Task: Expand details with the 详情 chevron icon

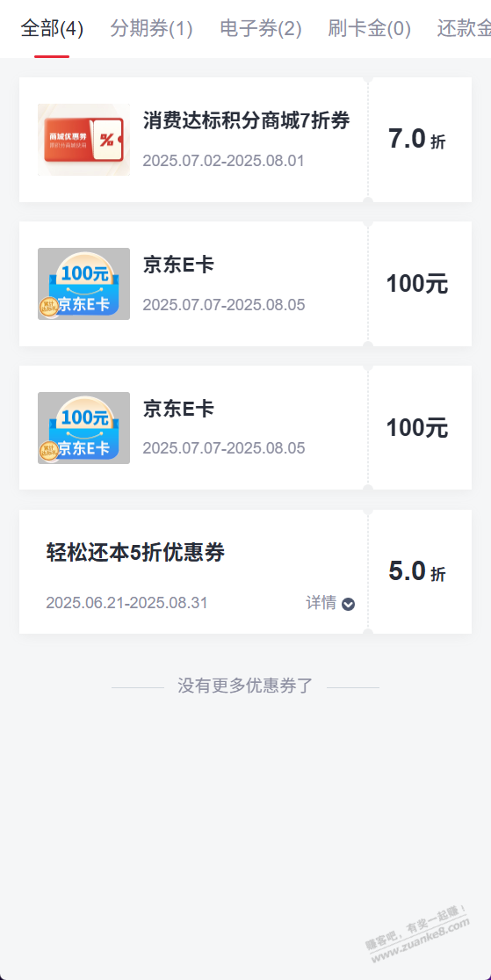Action: coord(349,604)
